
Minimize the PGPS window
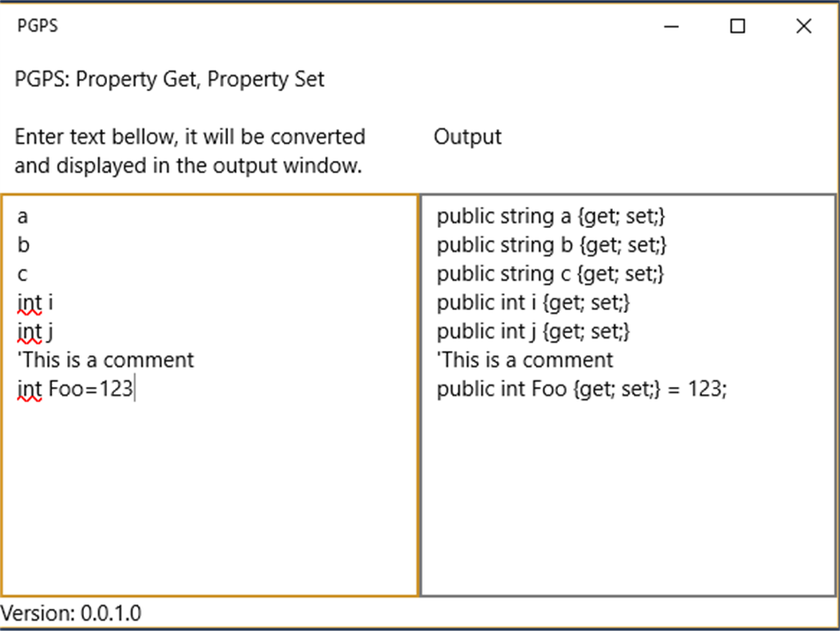click(674, 27)
